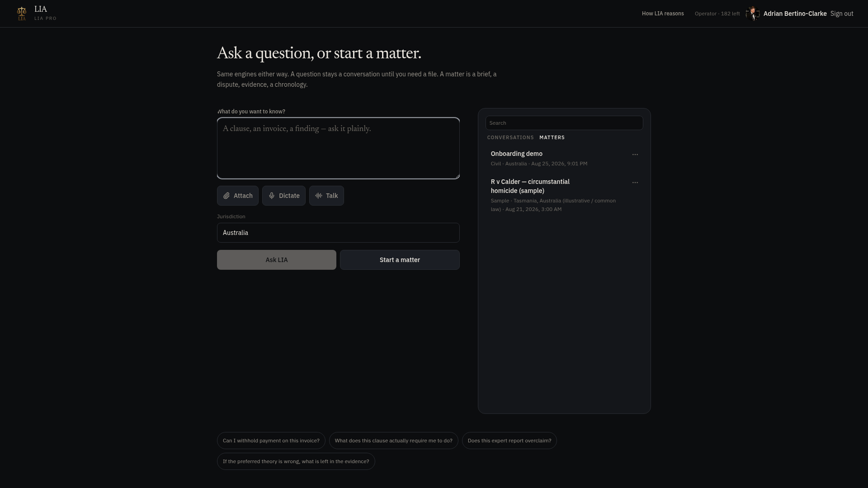
Task: Click the microphone icon on the Dictate button
Action: [272, 196]
